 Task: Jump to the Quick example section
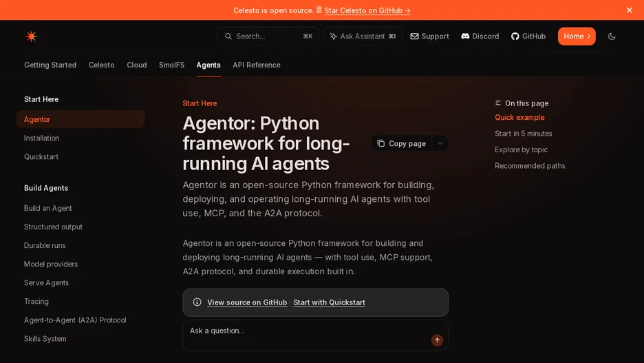(x=519, y=118)
